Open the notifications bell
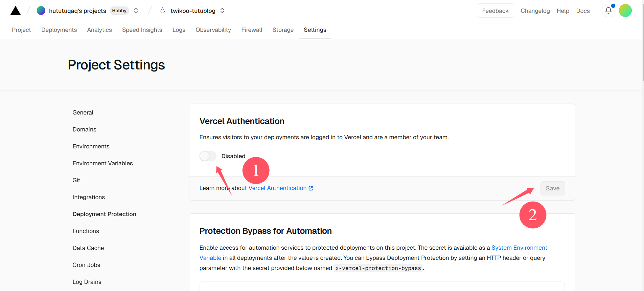644x291 pixels. [x=608, y=11]
